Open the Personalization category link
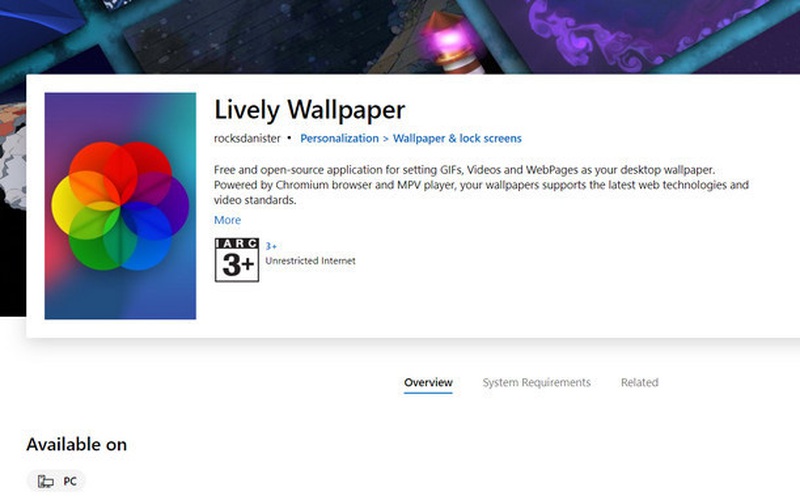Image resolution: width=800 pixels, height=500 pixels. tap(339, 138)
